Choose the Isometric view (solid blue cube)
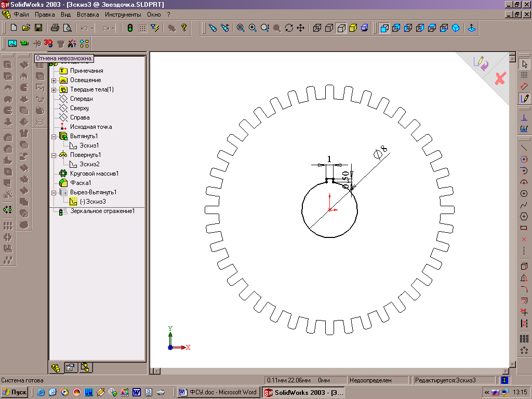This screenshot has height=399, width=532. [456, 28]
